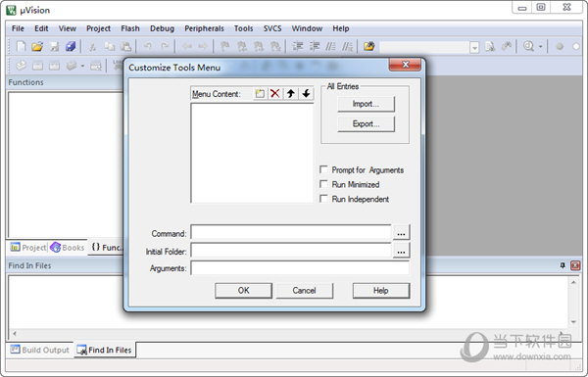Click left scroll arrow in Find In Files panel

coord(15,333)
